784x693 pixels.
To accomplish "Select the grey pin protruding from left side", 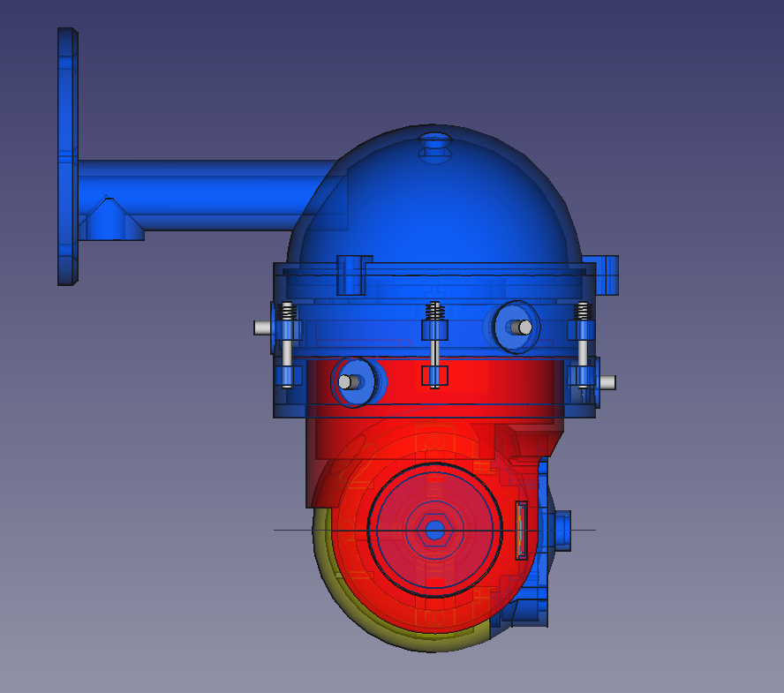I will click(x=262, y=328).
